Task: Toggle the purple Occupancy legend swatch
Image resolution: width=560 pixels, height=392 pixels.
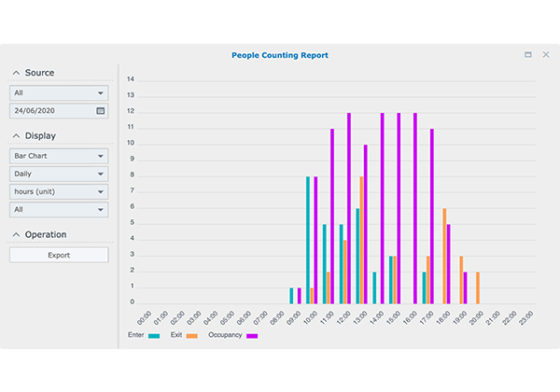Action: pos(253,335)
